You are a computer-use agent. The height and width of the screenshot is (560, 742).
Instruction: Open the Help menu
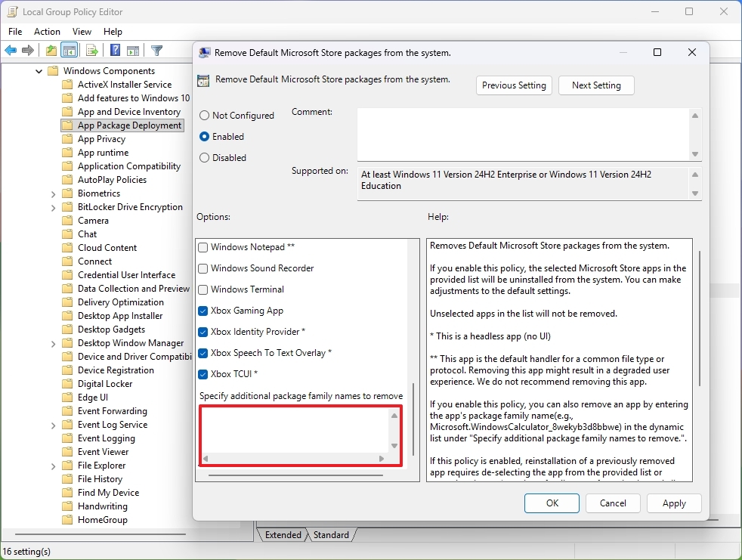[x=113, y=32]
